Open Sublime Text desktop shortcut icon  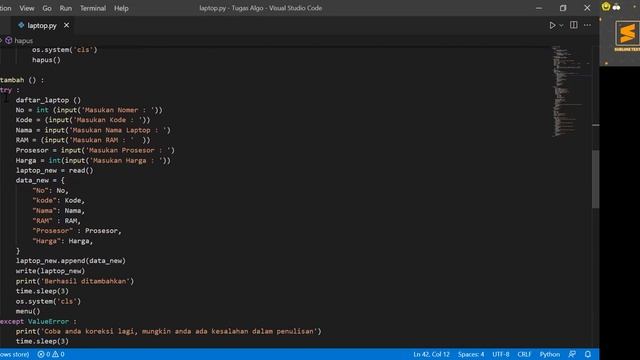coord(627,37)
